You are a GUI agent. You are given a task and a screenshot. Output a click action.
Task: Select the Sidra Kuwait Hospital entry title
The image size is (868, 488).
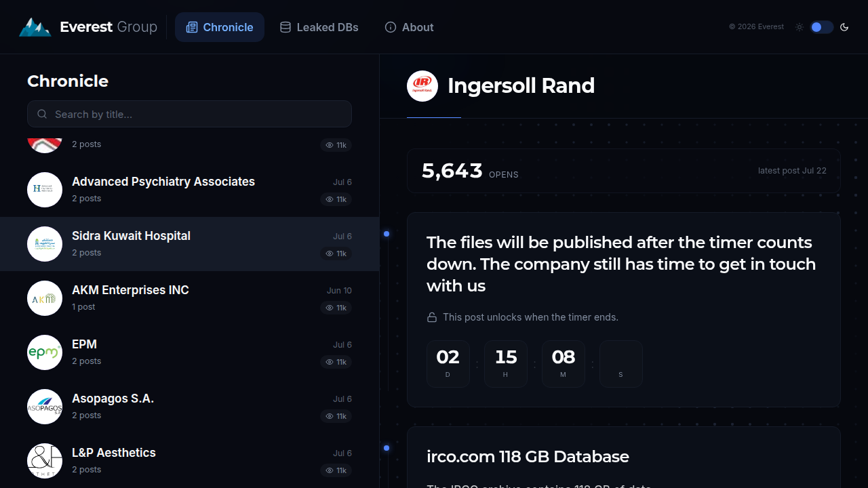[131, 236]
